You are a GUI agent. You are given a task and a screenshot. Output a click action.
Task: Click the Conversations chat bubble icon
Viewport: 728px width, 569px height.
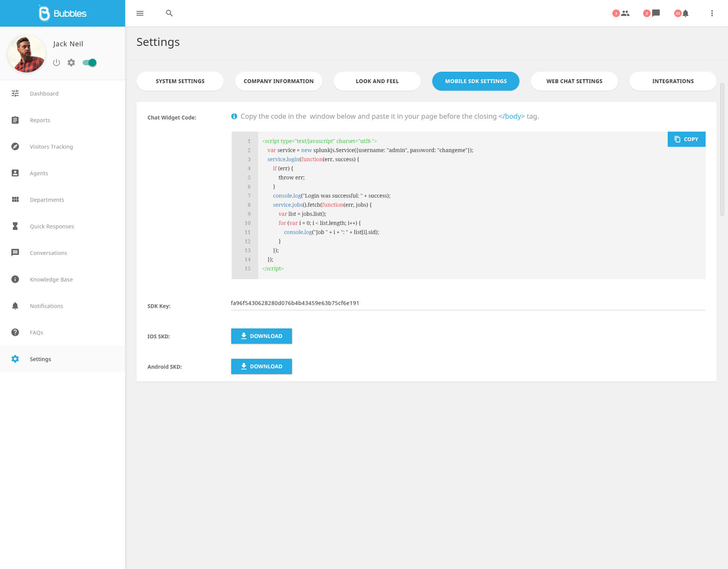(x=15, y=253)
